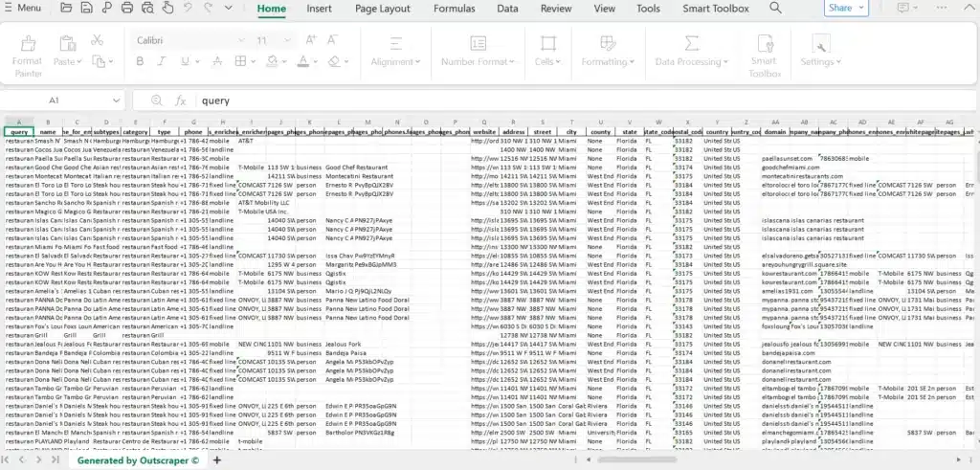Toggle Underline formatting
This screenshot has width=980, height=470.
[185, 61]
